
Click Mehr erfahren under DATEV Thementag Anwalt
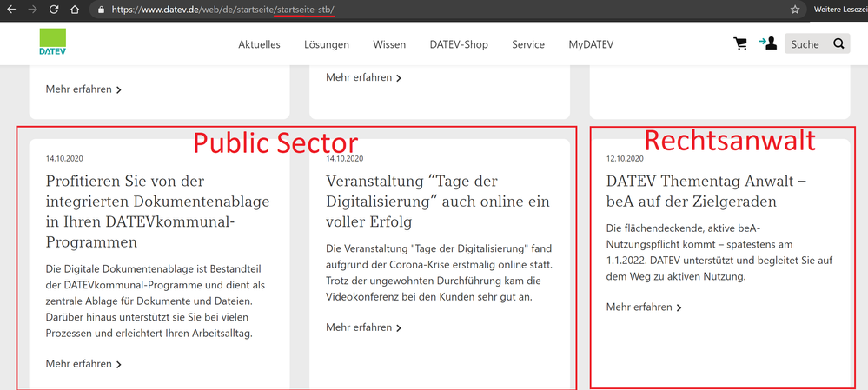click(644, 307)
